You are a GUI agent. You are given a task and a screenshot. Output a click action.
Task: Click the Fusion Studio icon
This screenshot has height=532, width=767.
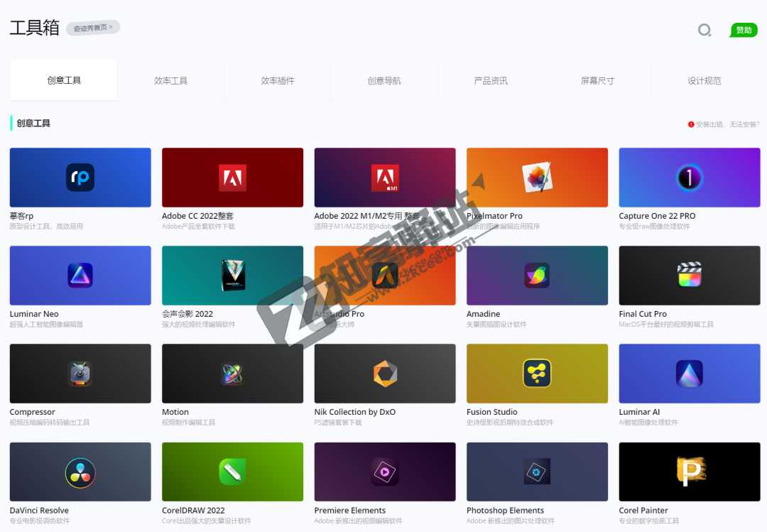(537, 374)
